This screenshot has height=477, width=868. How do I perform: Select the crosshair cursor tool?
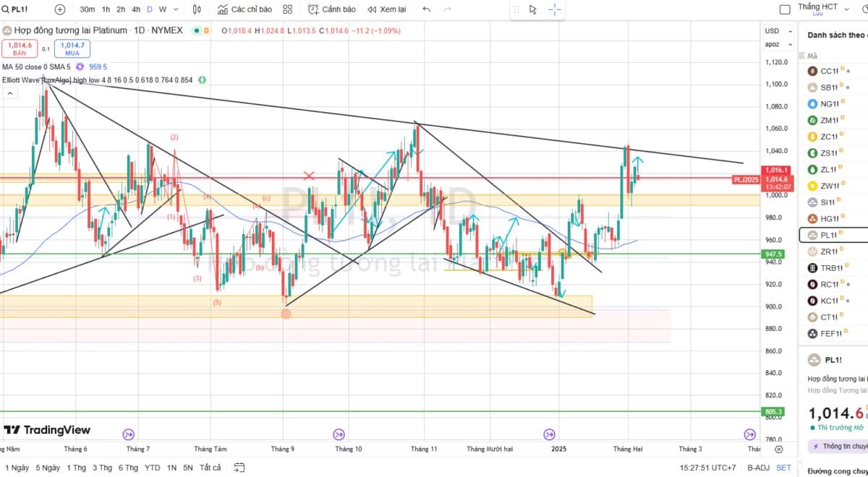554,9
